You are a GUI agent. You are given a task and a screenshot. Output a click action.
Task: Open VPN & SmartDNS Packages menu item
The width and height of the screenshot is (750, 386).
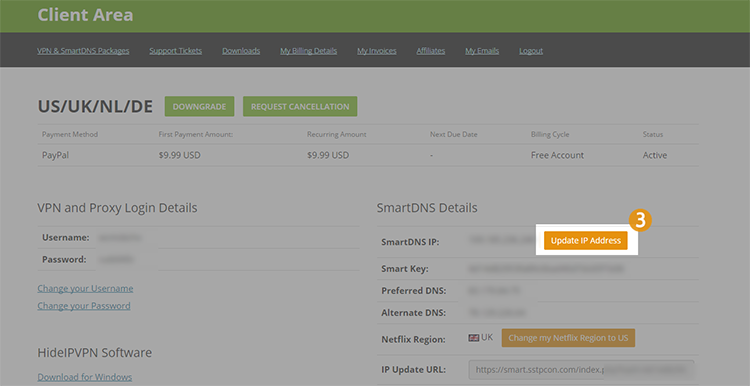(83, 51)
